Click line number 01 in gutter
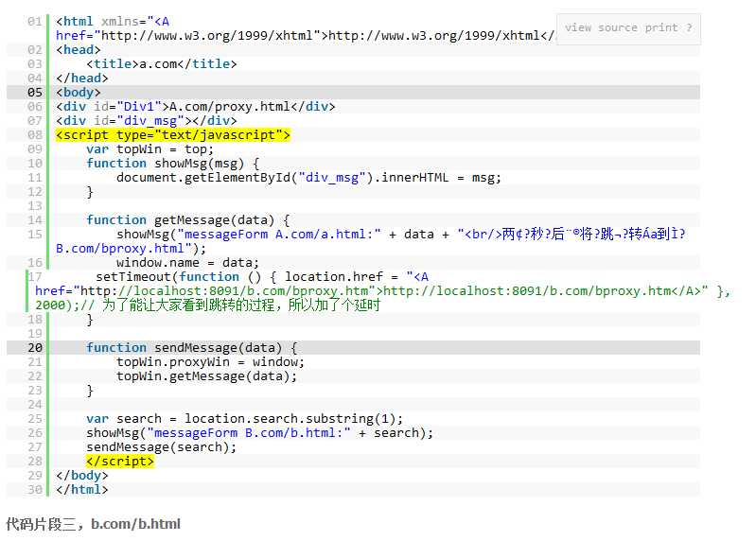This screenshot has height=541, width=756. (35, 21)
